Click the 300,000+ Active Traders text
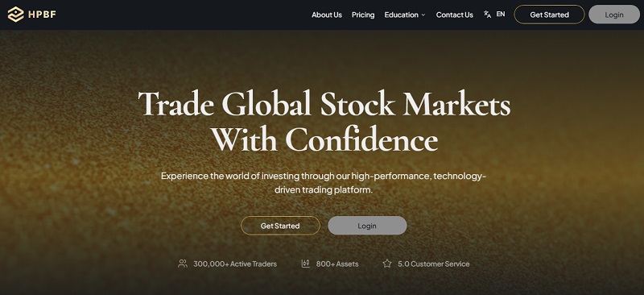The image size is (644, 295). [x=235, y=264]
